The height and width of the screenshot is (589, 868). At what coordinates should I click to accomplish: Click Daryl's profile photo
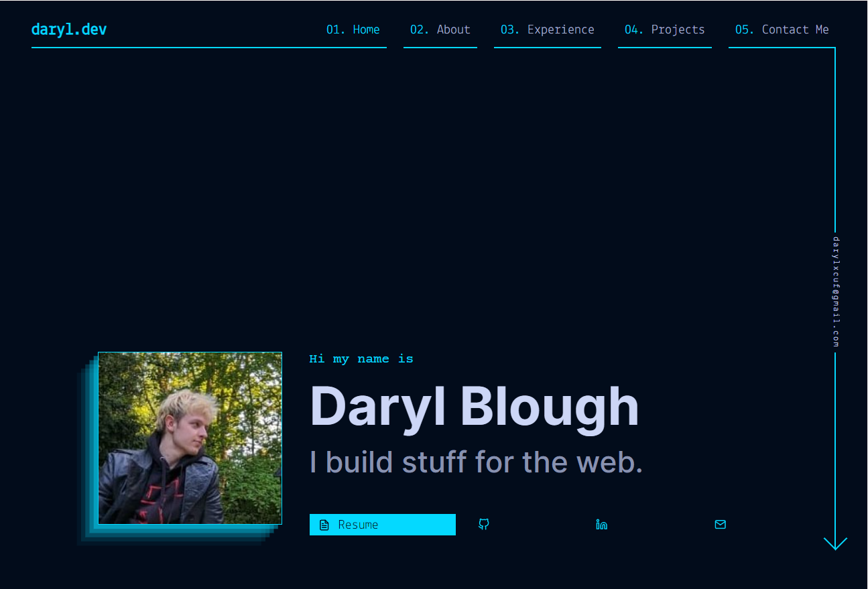[x=190, y=438]
